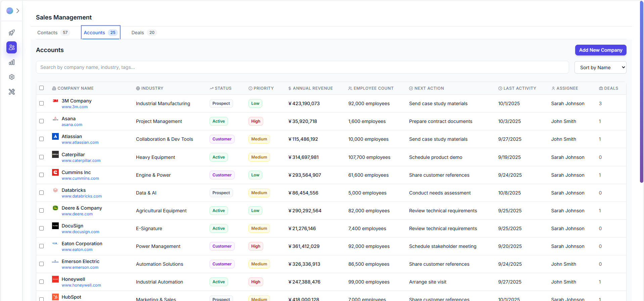Click the Add New Company button
Image resolution: width=644 pixels, height=301 pixels.
[600, 50]
